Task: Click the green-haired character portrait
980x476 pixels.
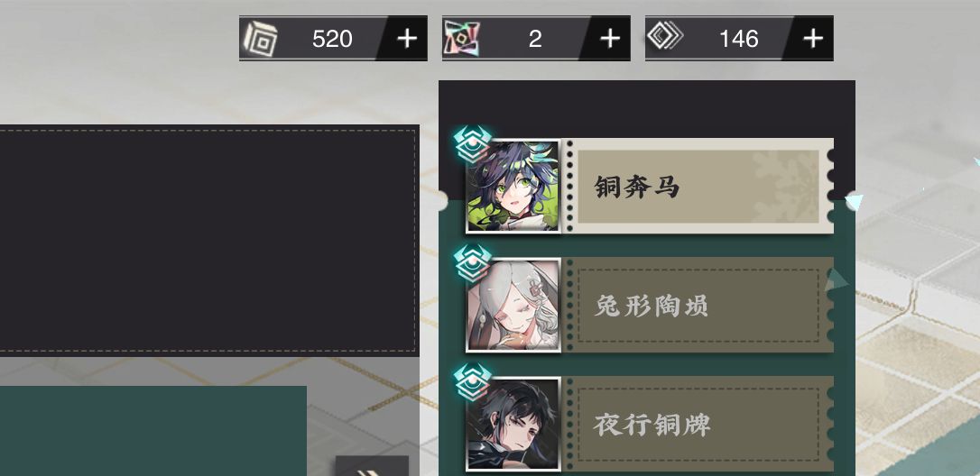Action: [x=513, y=186]
